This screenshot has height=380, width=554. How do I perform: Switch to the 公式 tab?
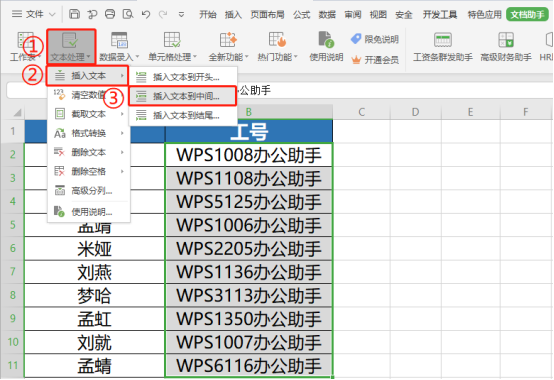tap(301, 14)
